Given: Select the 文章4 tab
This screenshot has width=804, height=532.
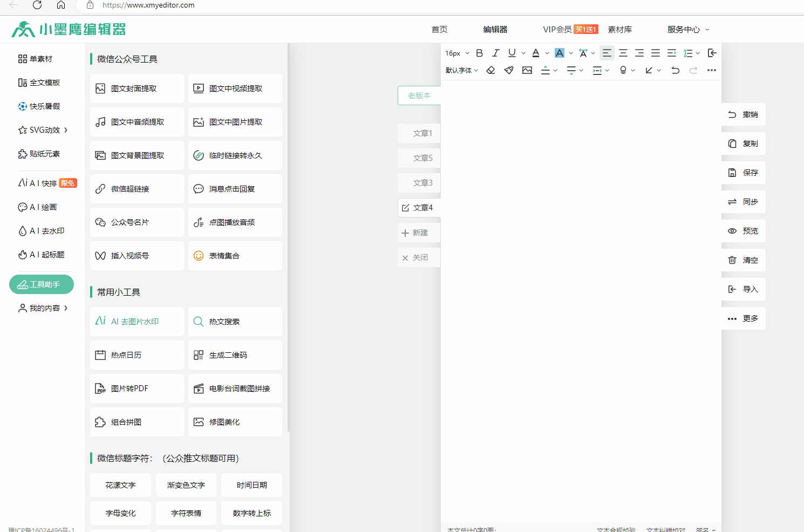Looking at the screenshot, I should click(x=419, y=208).
